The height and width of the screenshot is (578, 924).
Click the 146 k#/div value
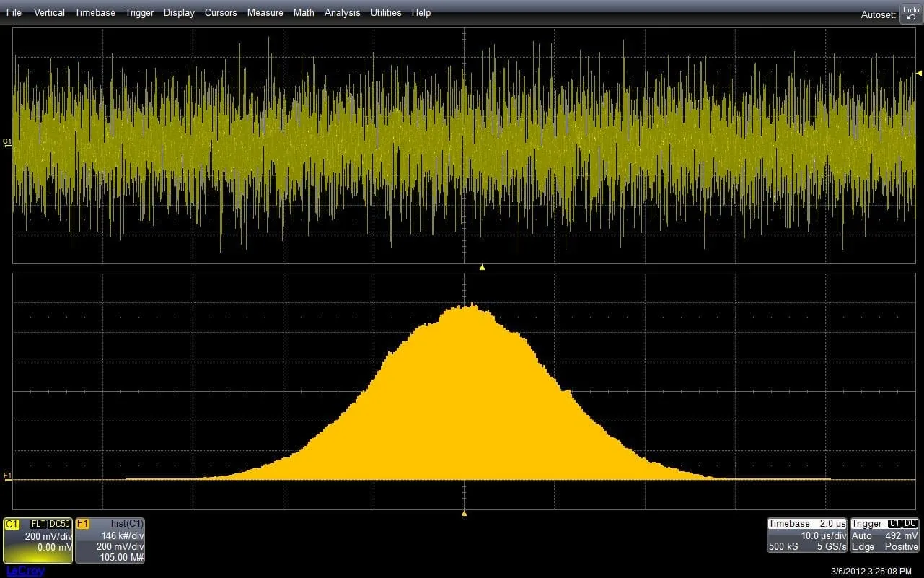click(x=122, y=536)
